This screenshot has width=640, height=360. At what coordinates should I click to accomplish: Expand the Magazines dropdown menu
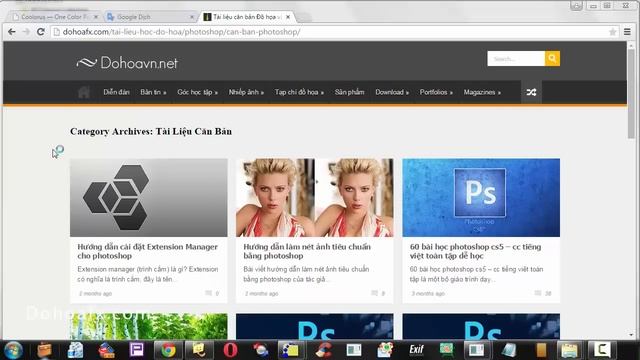click(x=482, y=92)
